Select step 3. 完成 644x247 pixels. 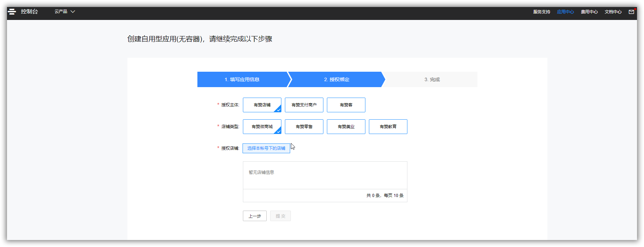point(432,79)
